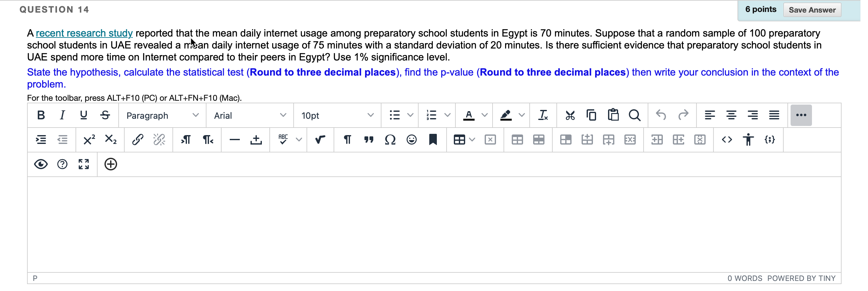Insert a bulleted list

click(x=394, y=115)
